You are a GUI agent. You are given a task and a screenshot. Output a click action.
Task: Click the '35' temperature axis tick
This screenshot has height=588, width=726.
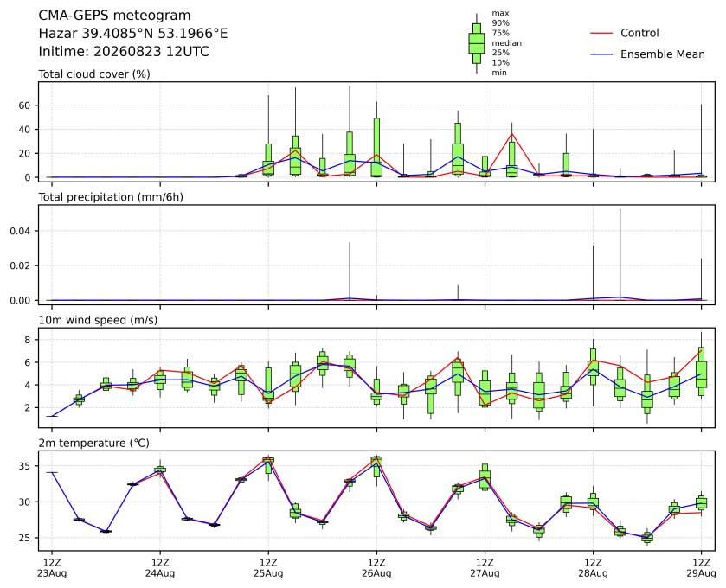point(24,466)
